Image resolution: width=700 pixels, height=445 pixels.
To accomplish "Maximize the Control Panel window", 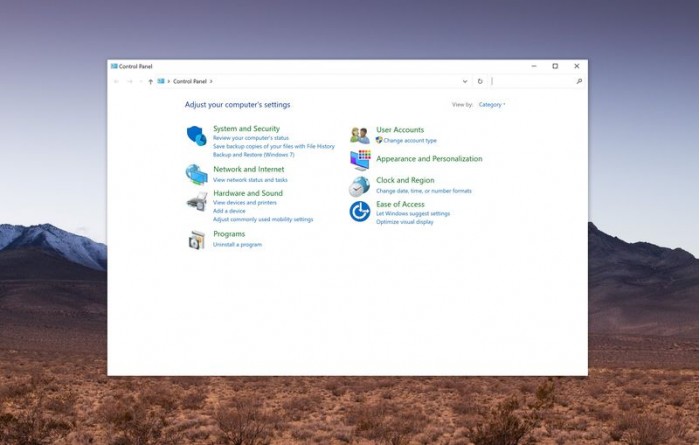I will point(555,66).
